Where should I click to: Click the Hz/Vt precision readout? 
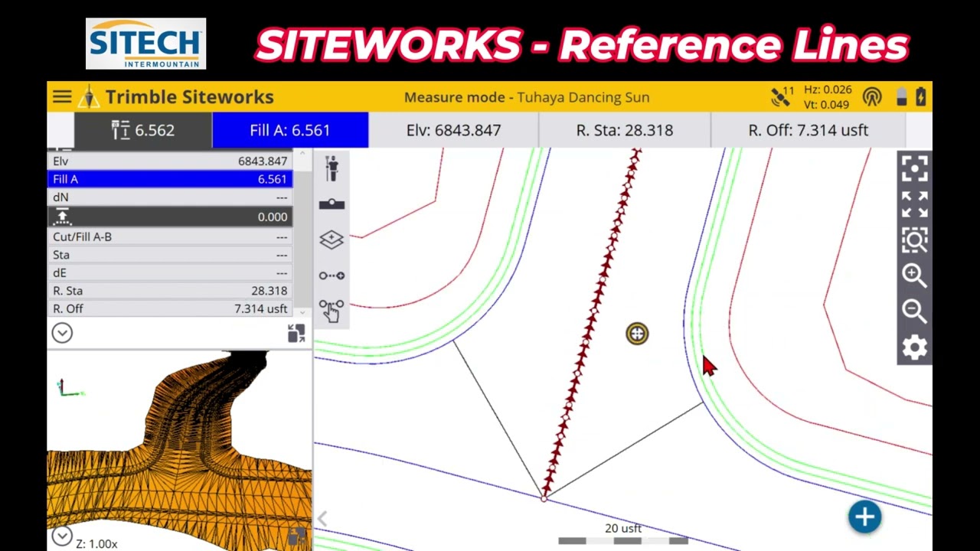[827, 97]
